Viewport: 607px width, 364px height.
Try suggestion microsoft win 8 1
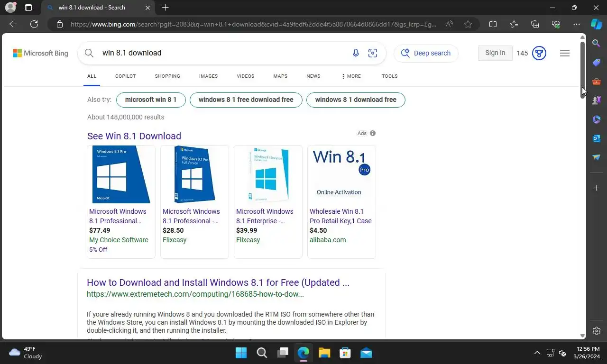click(151, 100)
